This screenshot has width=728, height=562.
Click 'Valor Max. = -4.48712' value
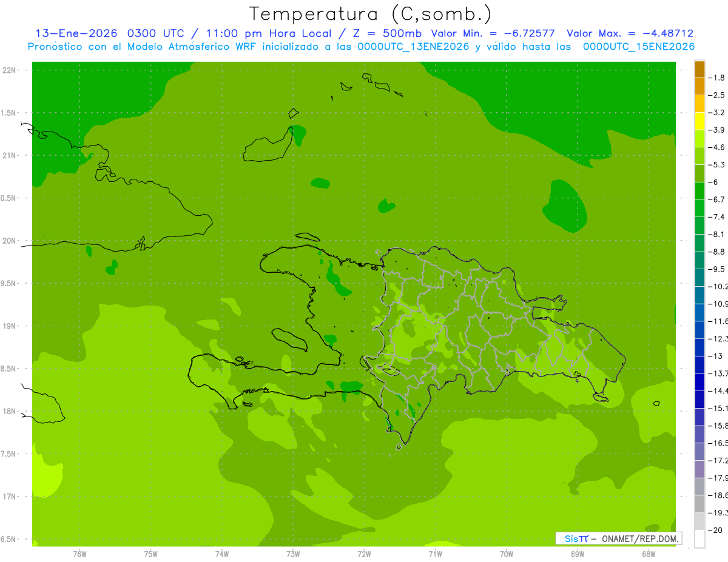coord(630,33)
